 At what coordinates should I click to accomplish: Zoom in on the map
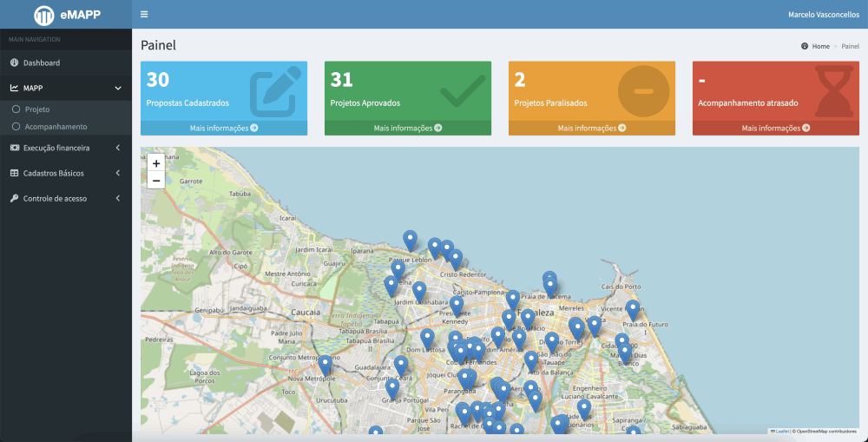point(156,163)
